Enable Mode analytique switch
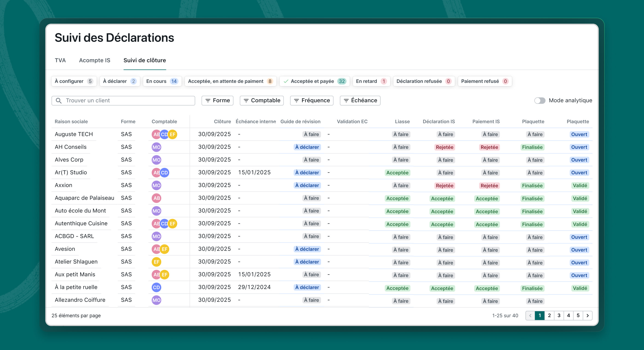The height and width of the screenshot is (350, 644). point(540,101)
